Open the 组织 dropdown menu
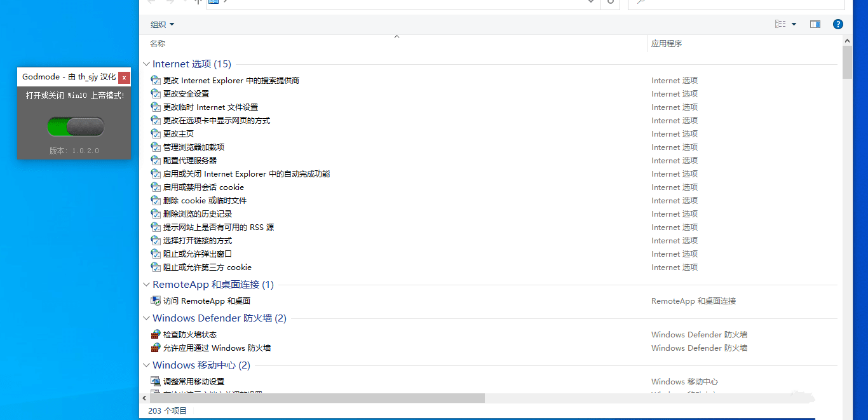 point(162,24)
